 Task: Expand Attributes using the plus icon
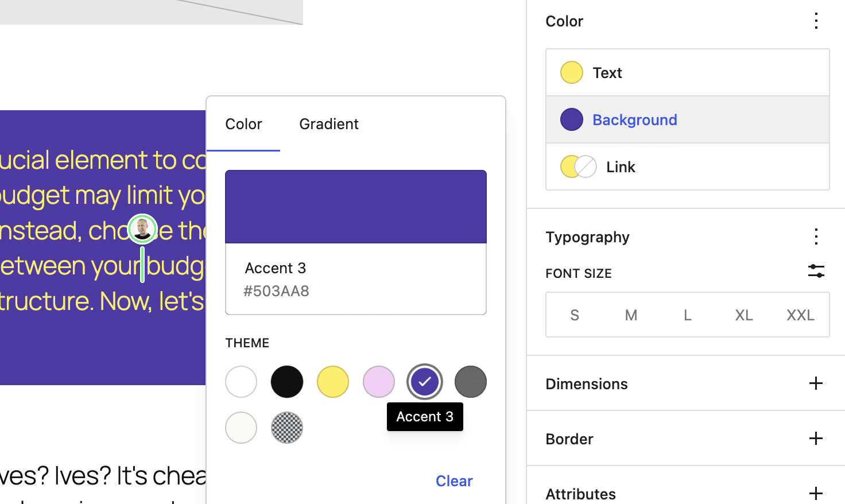[x=816, y=493]
